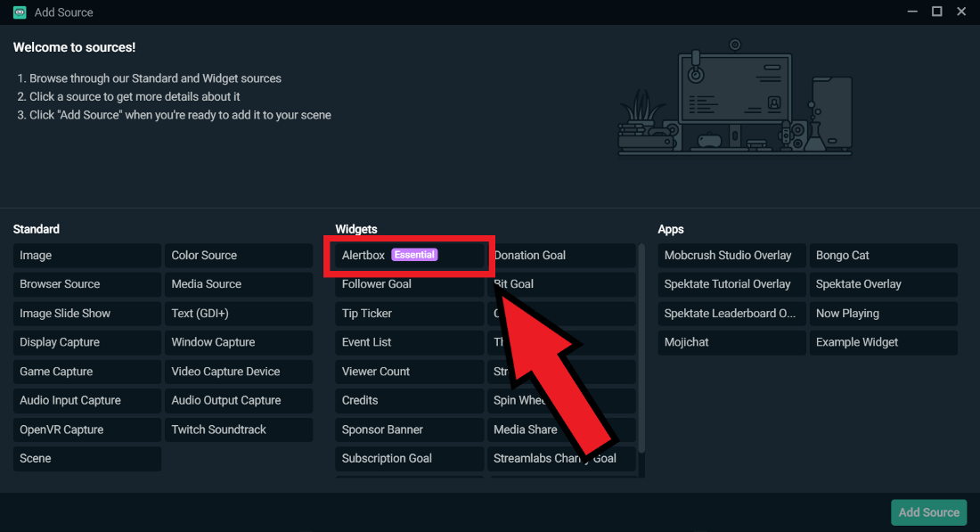The width and height of the screenshot is (980, 532).
Task: Select the Tip Ticker widget
Action: click(x=410, y=313)
